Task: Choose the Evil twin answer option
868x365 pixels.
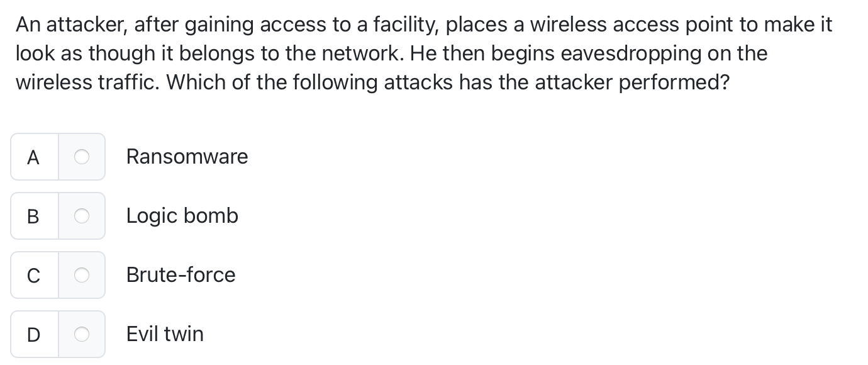Action: pyautogui.click(x=164, y=334)
